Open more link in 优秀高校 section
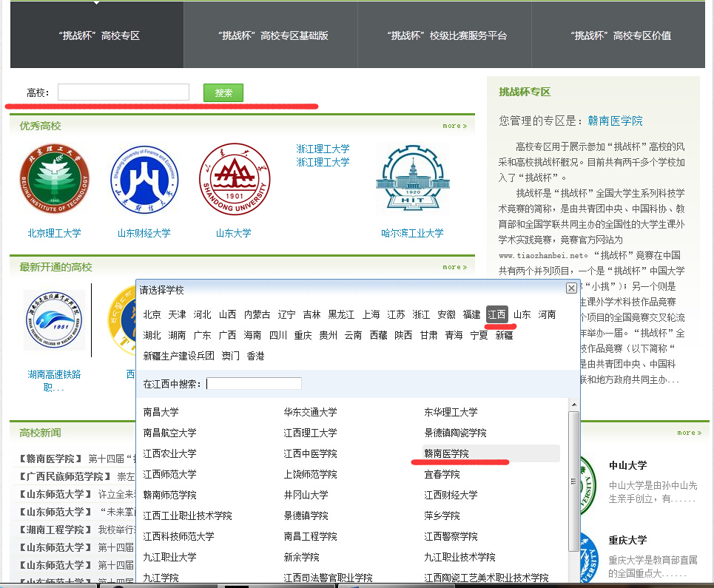This screenshot has height=588, width=714. pyautogui.click(x=454, y=126)
